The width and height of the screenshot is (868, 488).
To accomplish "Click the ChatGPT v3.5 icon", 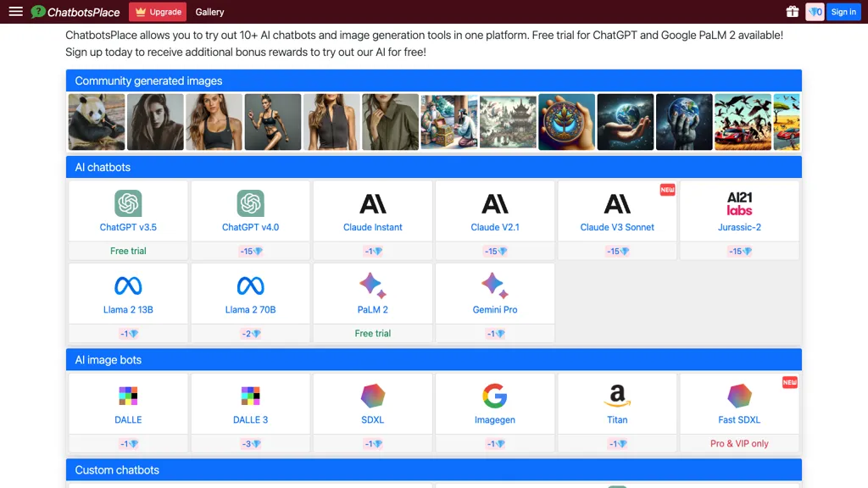I will pos(128,203).
